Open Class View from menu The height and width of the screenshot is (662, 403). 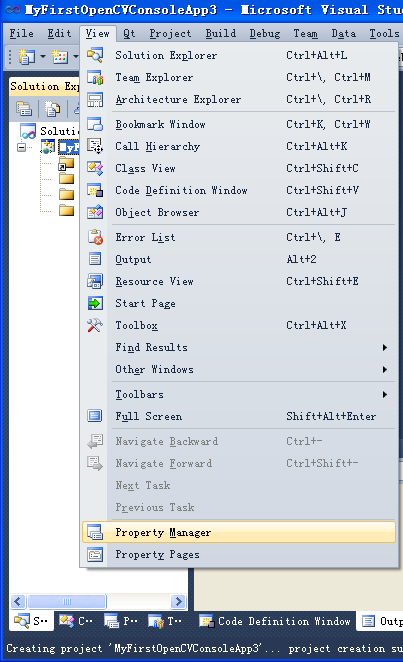239,168
